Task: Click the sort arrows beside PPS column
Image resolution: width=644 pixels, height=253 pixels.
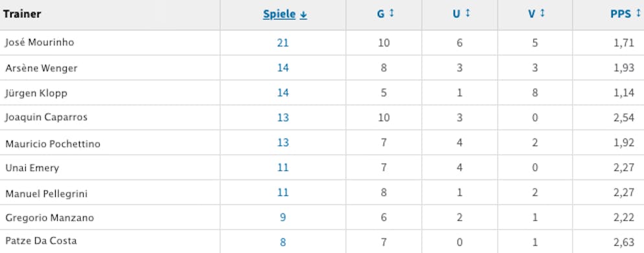Action: click(x=638, y=14)
